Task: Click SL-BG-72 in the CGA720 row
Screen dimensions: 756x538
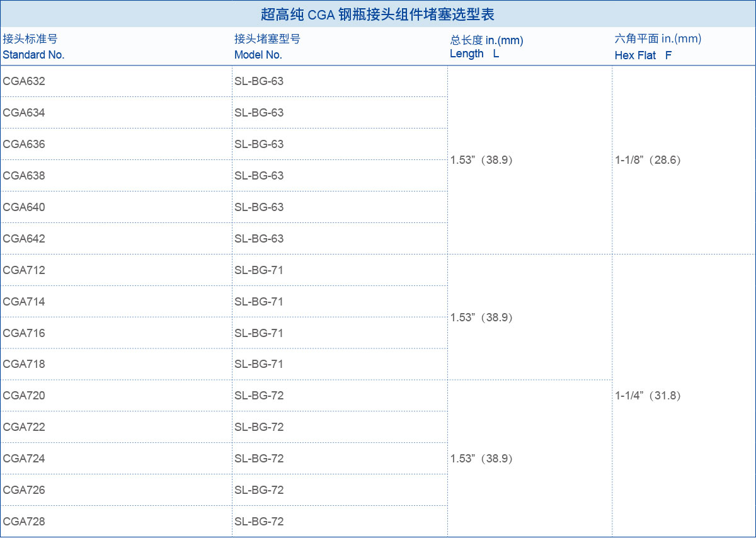Action: pyautogui.click(x=259, y=396)
